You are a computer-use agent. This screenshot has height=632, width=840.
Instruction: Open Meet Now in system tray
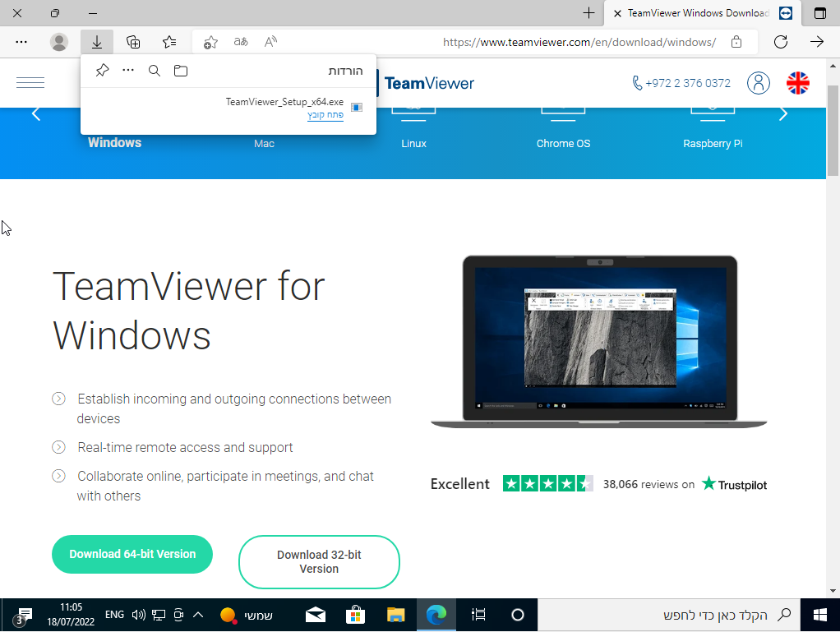178,615
